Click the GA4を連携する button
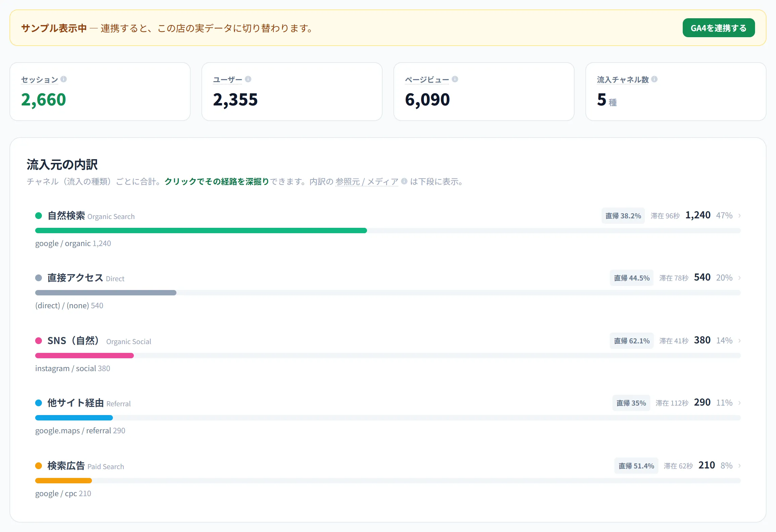 (719, 28)
